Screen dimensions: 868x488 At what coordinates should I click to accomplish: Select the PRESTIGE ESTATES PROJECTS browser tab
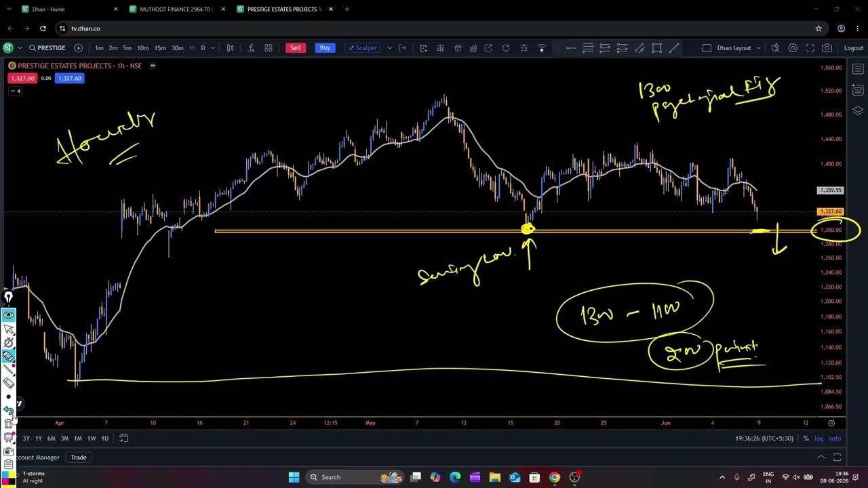click(285, 9)
